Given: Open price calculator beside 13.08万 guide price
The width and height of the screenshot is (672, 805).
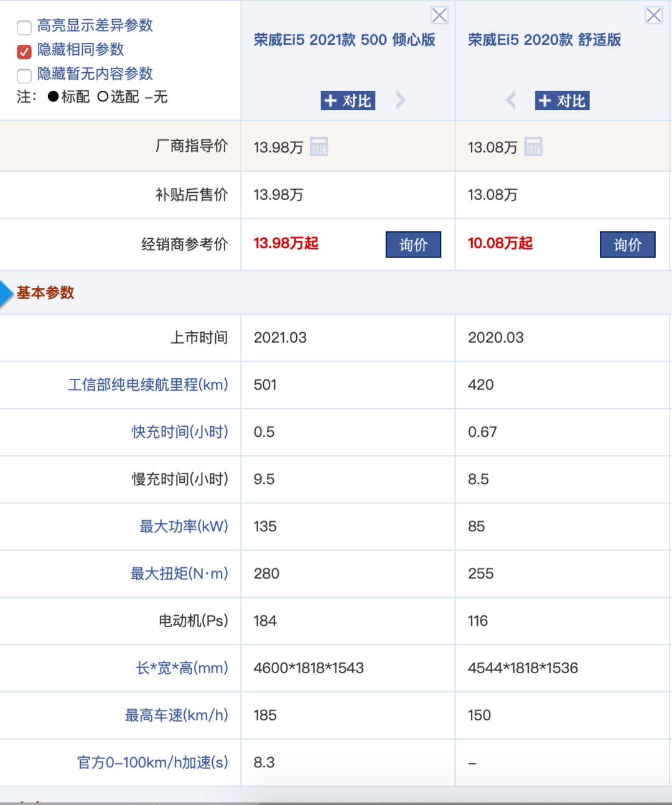Looking at the screenshot, I should click(x=533, y=147).
